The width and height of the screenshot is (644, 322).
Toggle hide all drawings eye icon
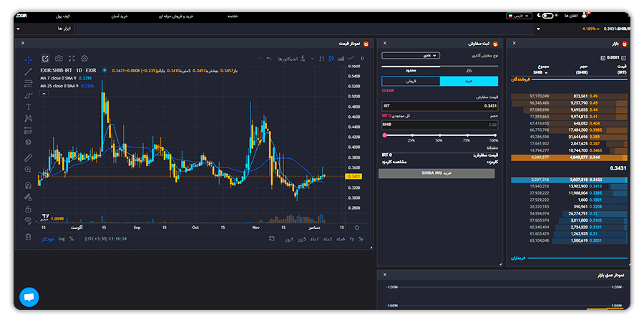pos(28,220)
